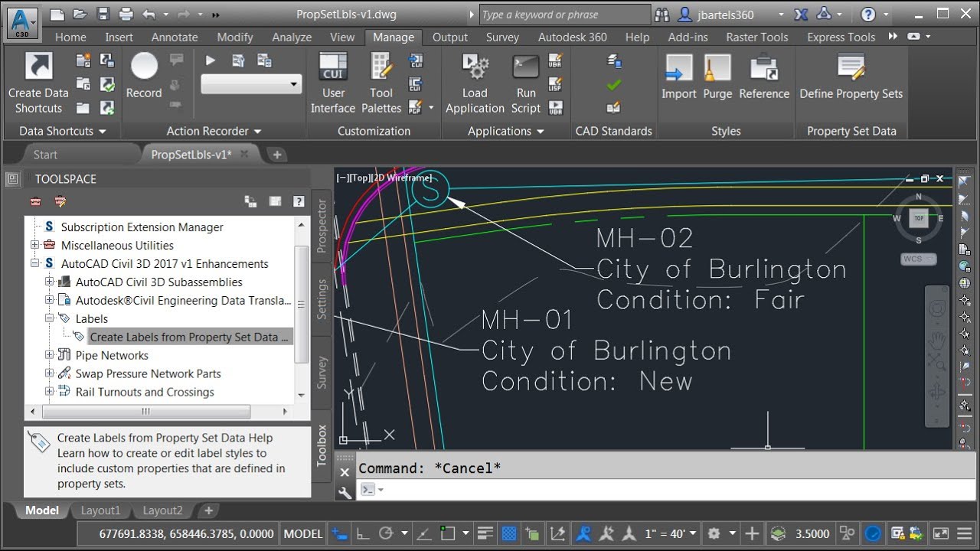The width and height of the screenshot is (980, 551).
Task: Select Swap Pressure Network Parts item
Action: tap(148, 373)
